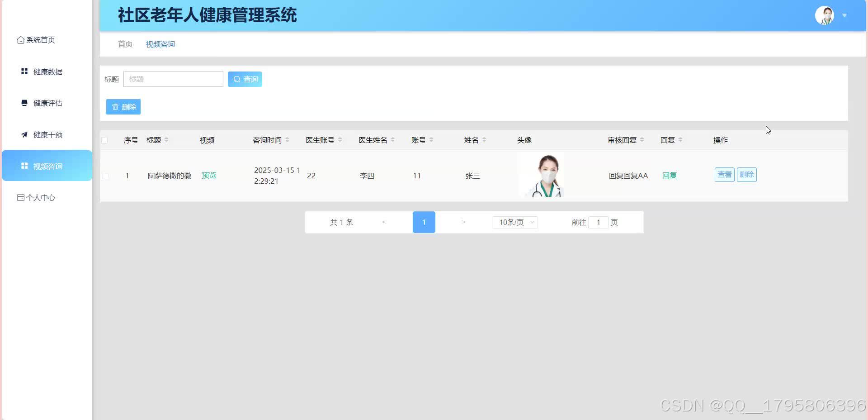Click the 共 1 条 total count

point(341,222)
